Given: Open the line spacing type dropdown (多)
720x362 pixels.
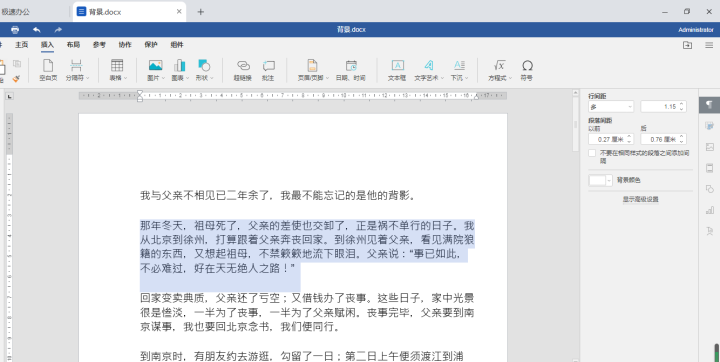Looking at the screenshot, I should point(611,107).
